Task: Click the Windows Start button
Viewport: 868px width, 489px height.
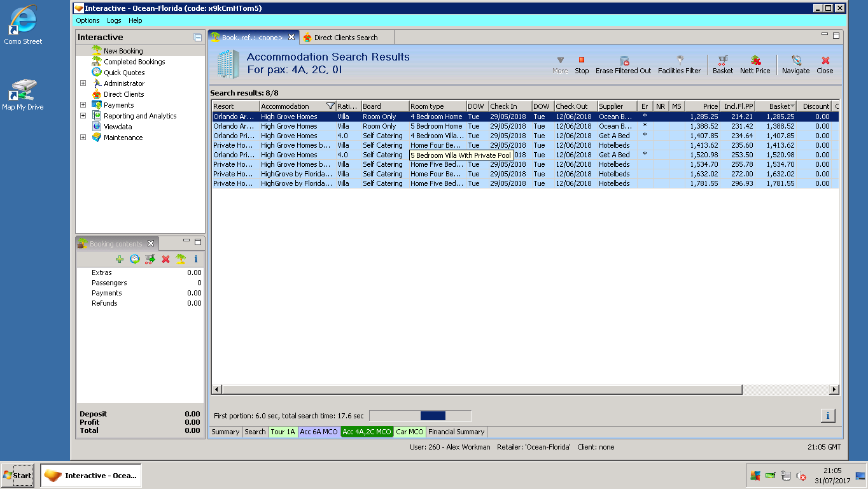Action: click(x=18, y=476)
